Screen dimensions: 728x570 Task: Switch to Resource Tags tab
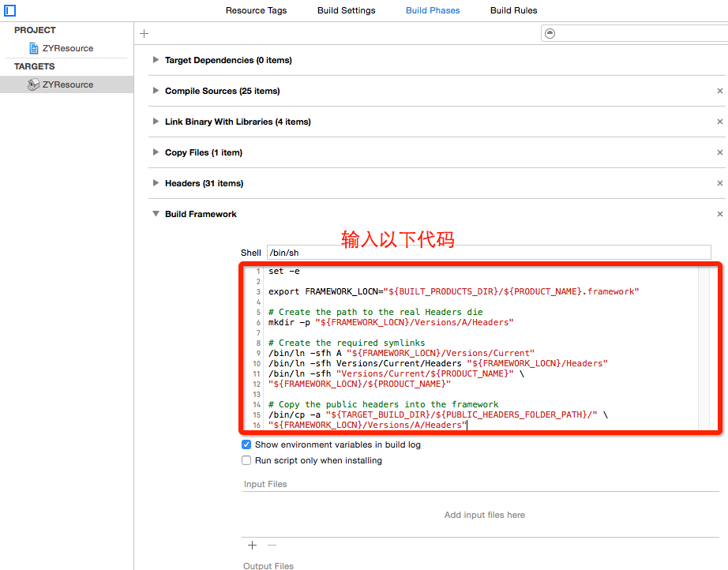click(257, 10)
